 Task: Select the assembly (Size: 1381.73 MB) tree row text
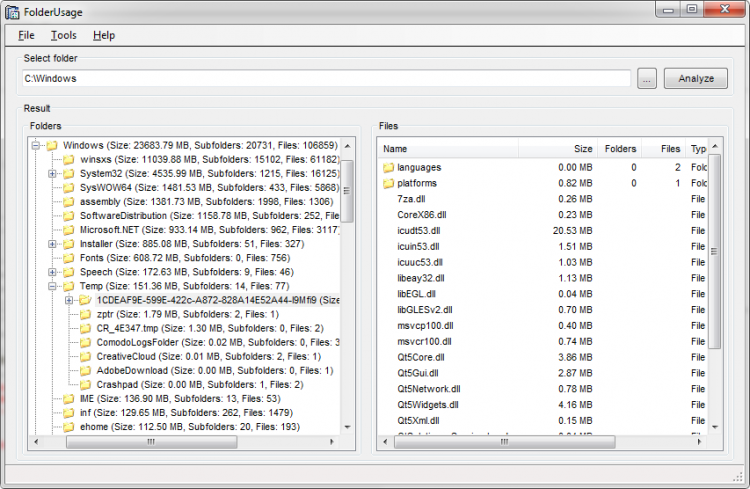coord(207,201)
